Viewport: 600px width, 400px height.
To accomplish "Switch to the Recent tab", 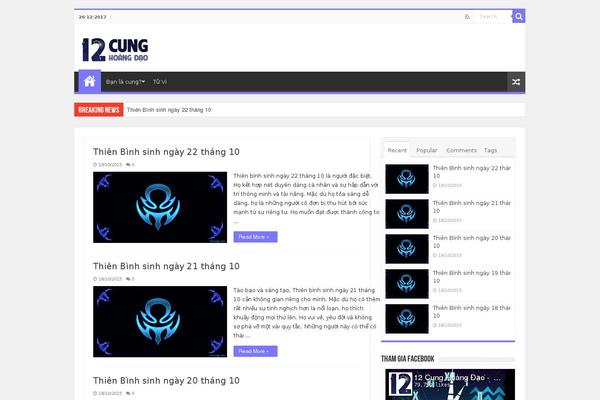I will click(x=397, y=150).
